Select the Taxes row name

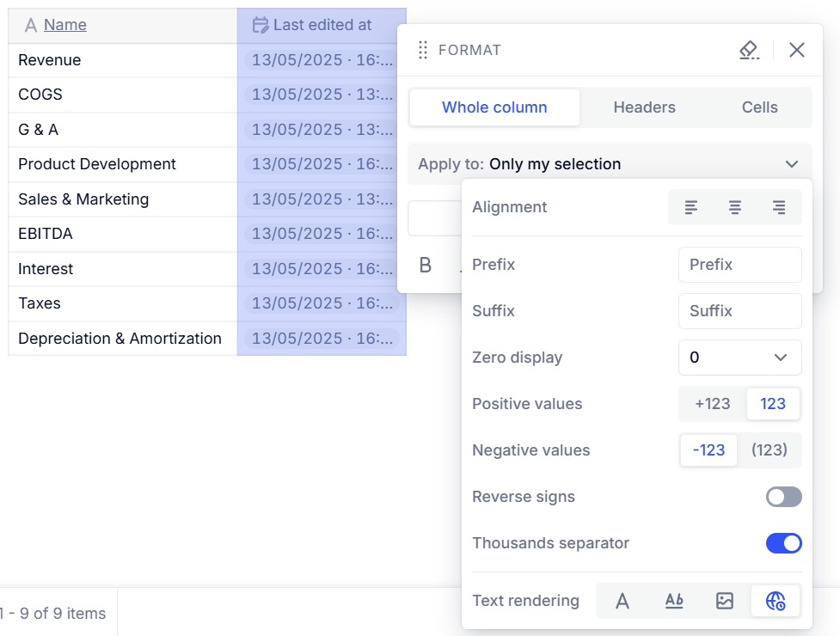click(x=39, y=303)
